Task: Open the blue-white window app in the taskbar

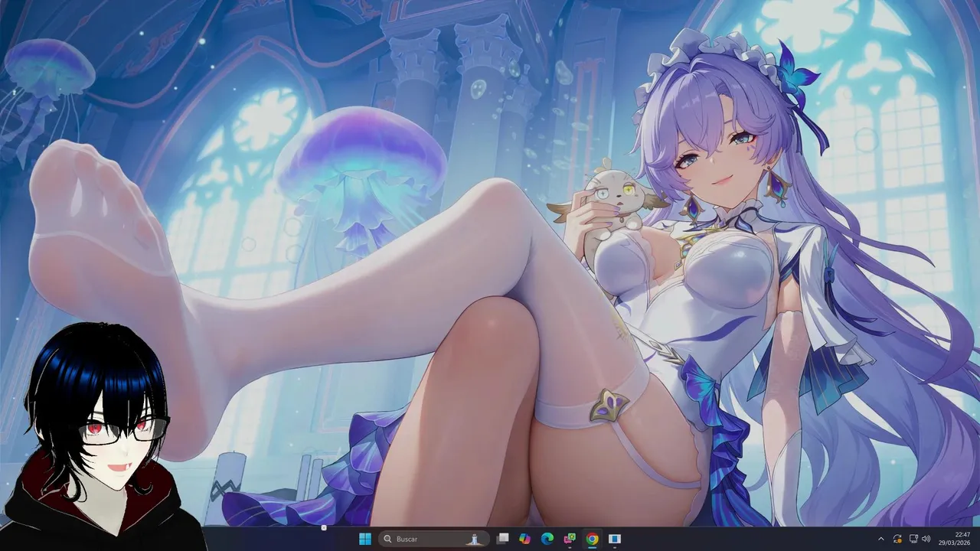Action: [614, 539]
